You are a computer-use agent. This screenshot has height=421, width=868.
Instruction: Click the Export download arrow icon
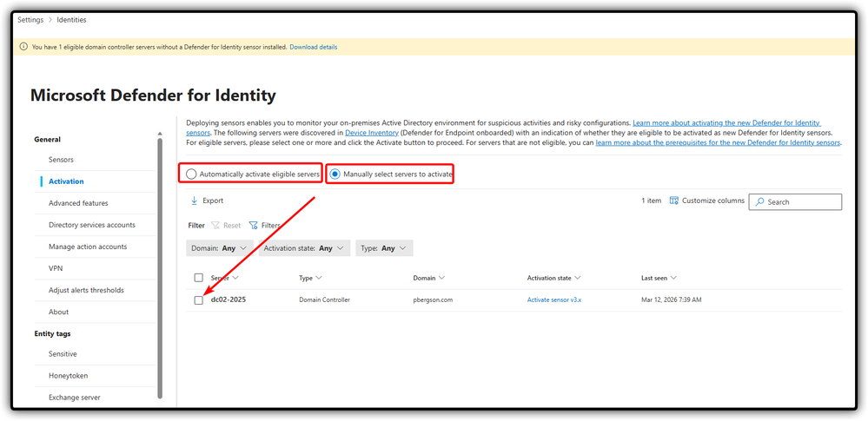click(x=195, y=201)
